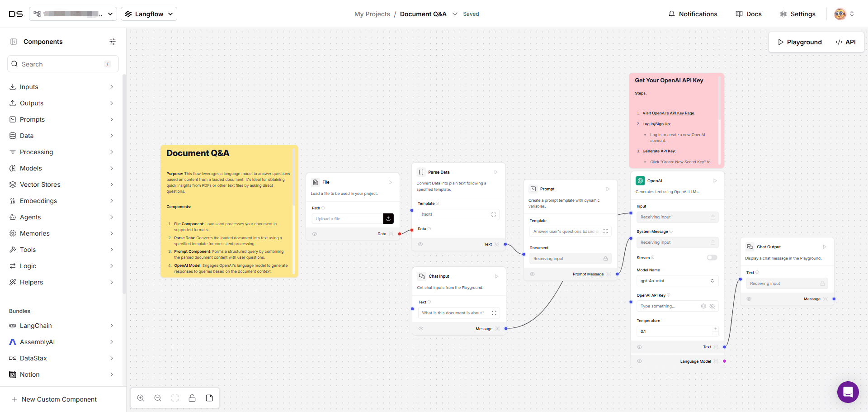Screen dimensions: 868x412
Task: Toggle File Data output visibility eye
Action: pyautogui.click(x=315, y=234)
